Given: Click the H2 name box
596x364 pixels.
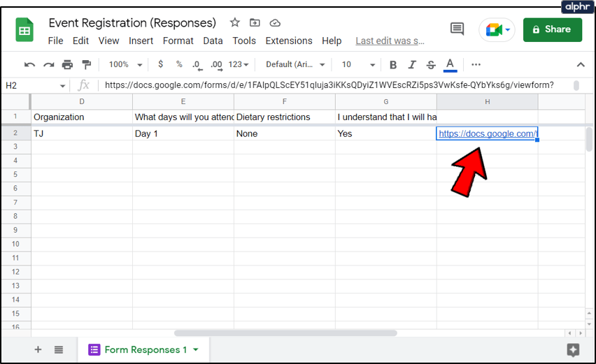Looking at the screenshot, I should (30, 85).
